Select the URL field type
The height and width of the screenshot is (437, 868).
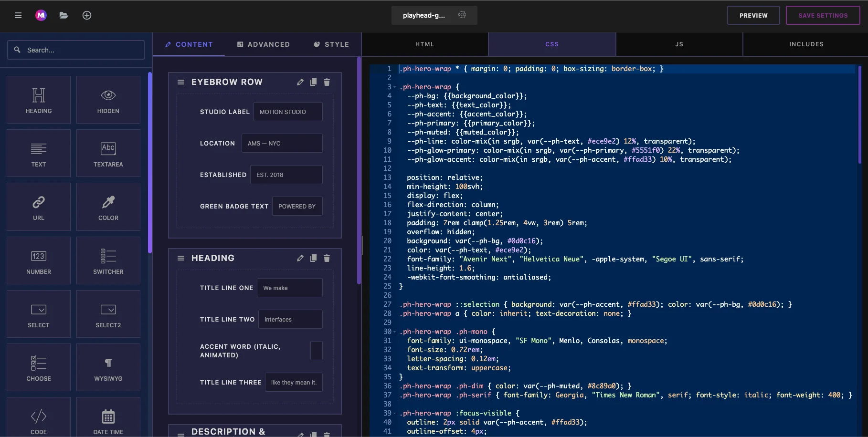(x=39, y=207)
